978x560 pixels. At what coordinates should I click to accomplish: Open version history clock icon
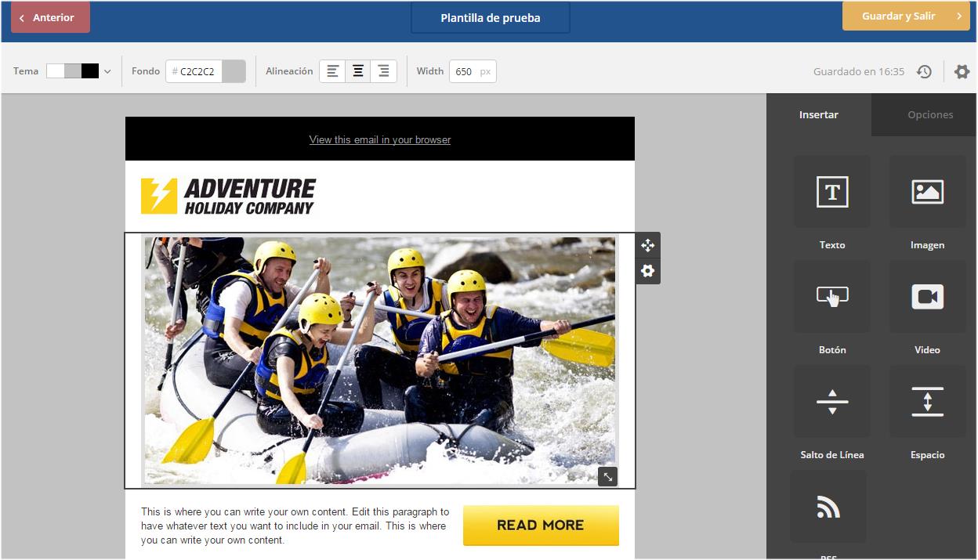925,71
